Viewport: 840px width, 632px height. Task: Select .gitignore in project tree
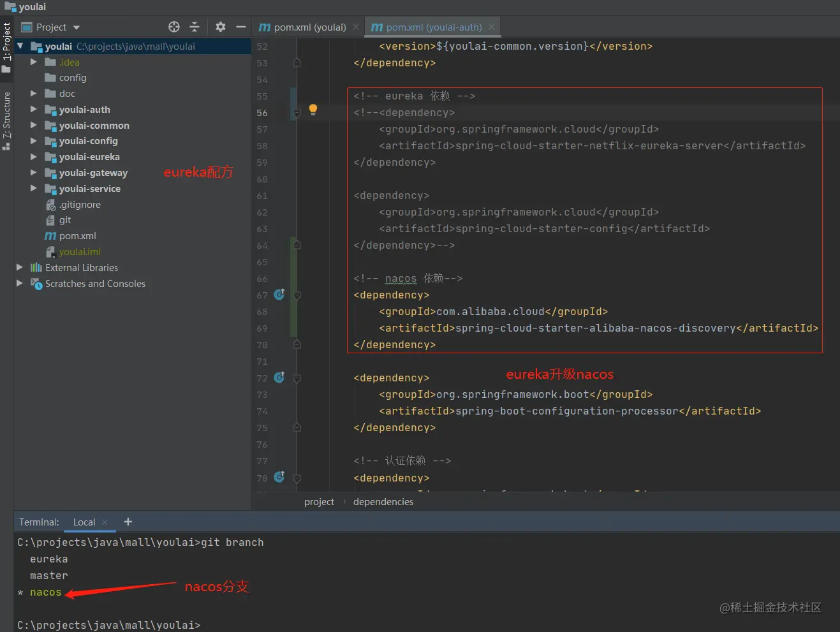coord(80,205)
